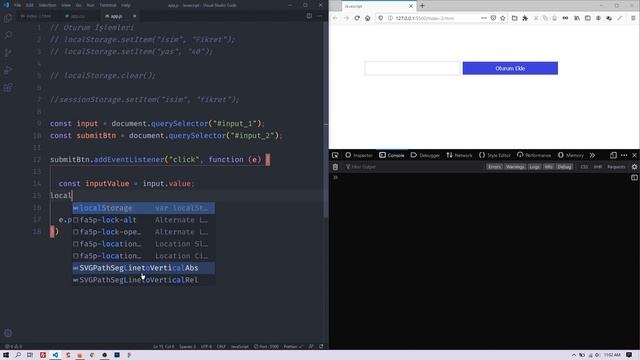Open the Terminal menu in VS Code

click(x=108, y=5)
